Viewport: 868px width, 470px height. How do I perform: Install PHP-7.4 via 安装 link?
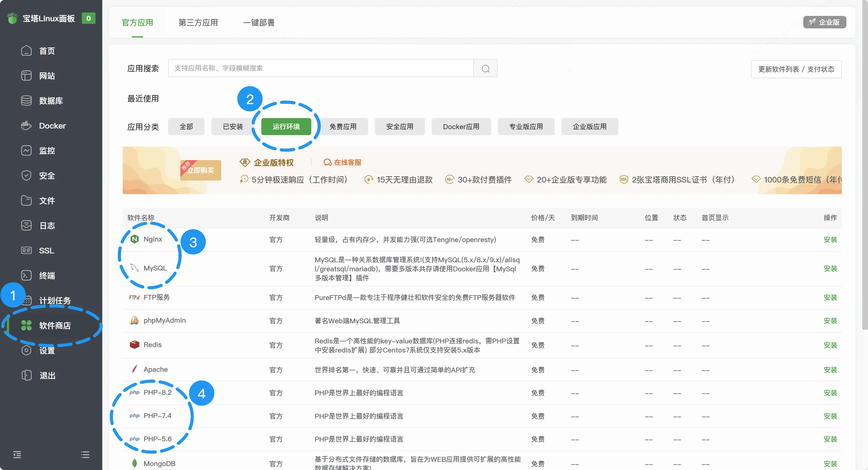coord(830,416)
